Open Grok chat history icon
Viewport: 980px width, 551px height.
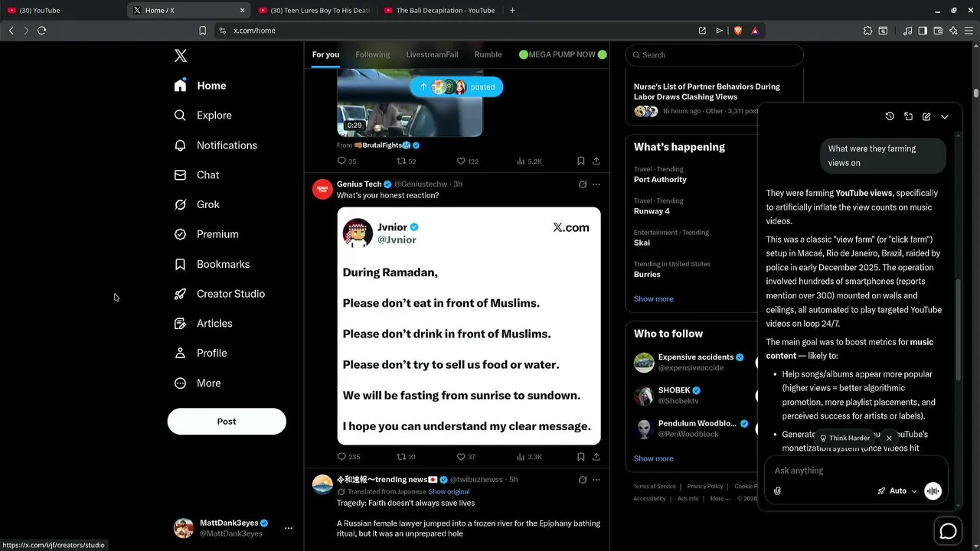(x=890, y=116)
